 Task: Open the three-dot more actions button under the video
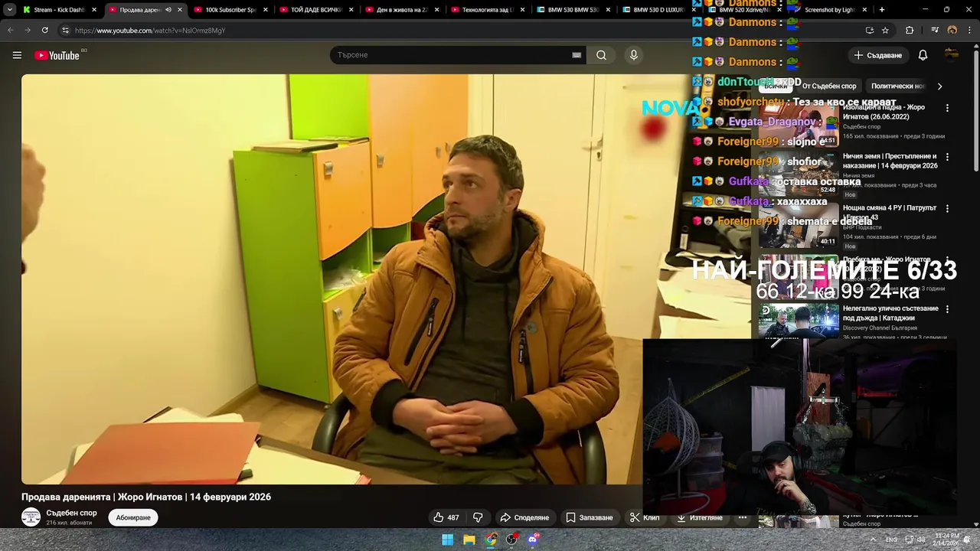742,517
